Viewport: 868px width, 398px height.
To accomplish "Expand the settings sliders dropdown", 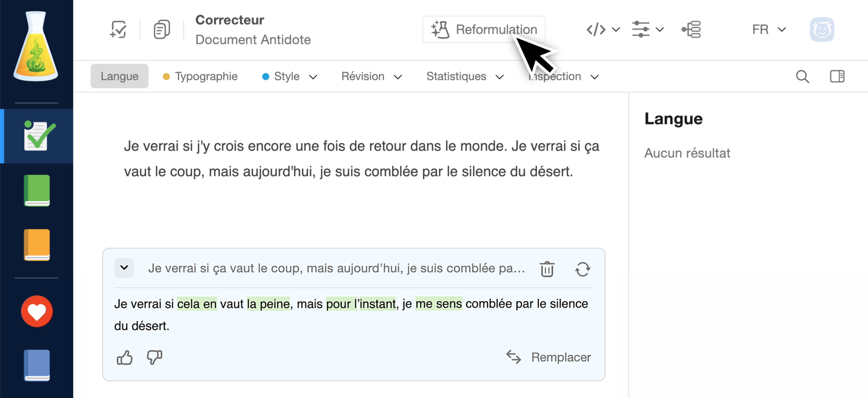I will 647,30.
